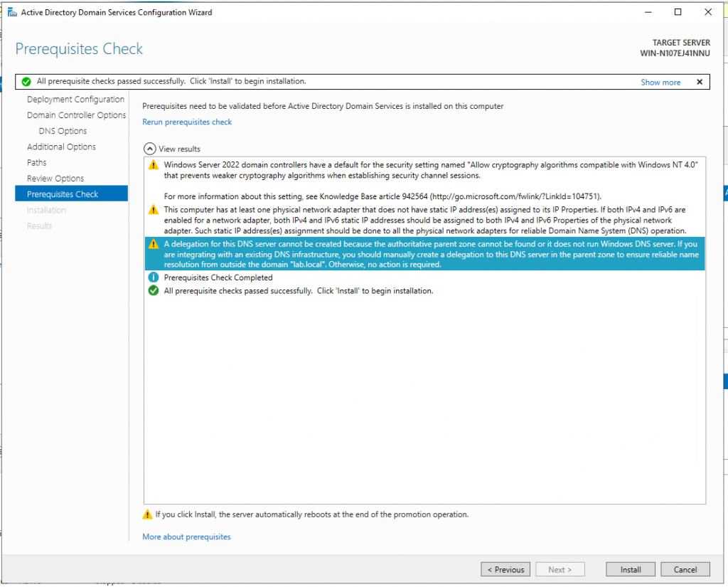
Task: Click green success checkmark in notification banner
Action: [26, 82]
